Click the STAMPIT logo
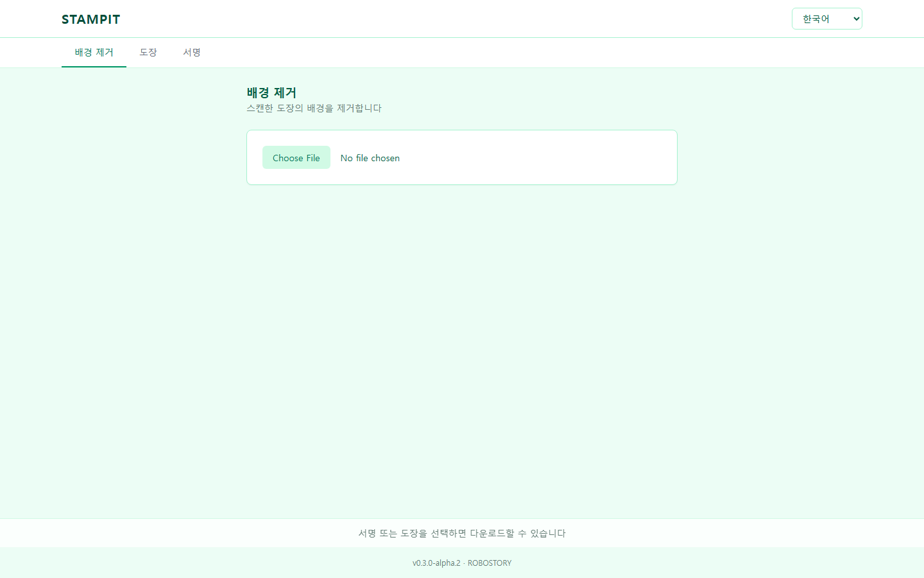924x578 pixels. click(x=90, y=19)
